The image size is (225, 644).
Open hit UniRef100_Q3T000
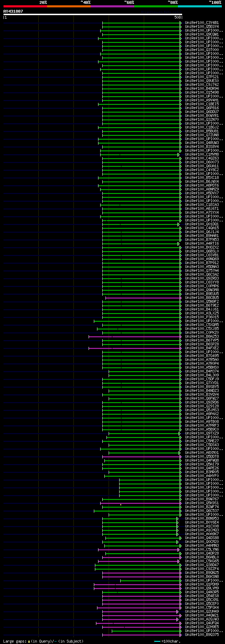[x=202, y=50]
